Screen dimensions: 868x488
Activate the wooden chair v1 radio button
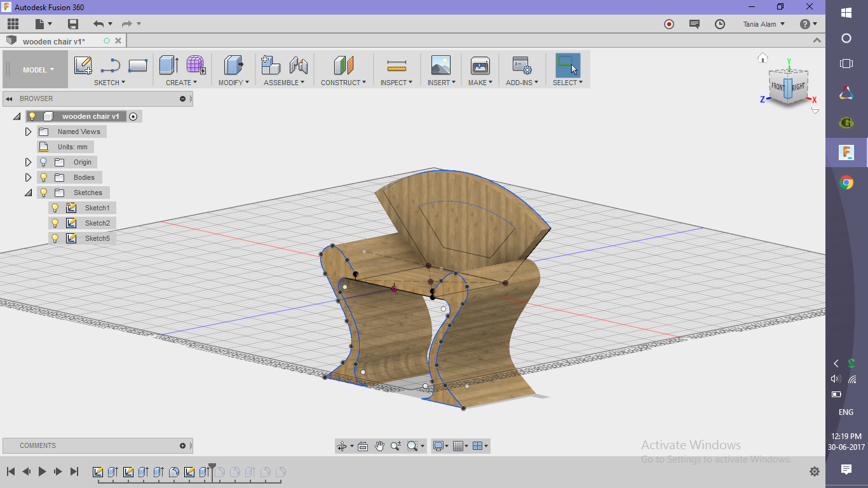tap(133, 116)
